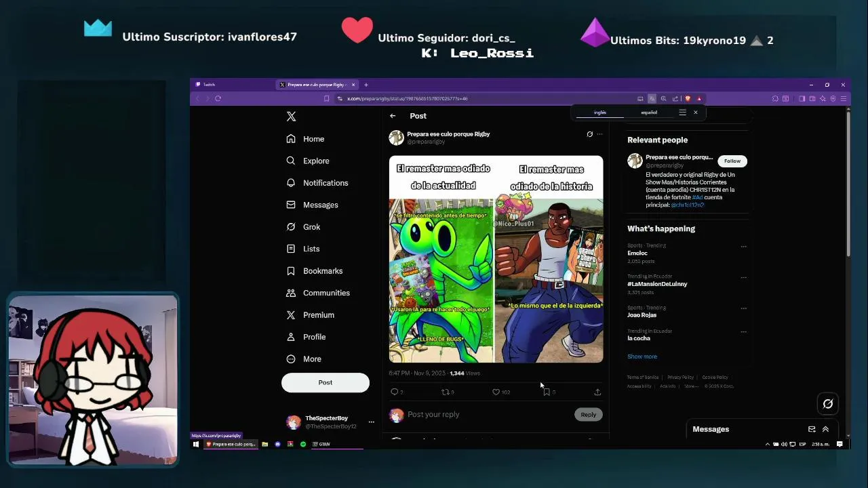The height and width of the screenshot is (488, 868).
Task: Open Prepara ese culo porque Rigby avatar
Action: [396, 138]
